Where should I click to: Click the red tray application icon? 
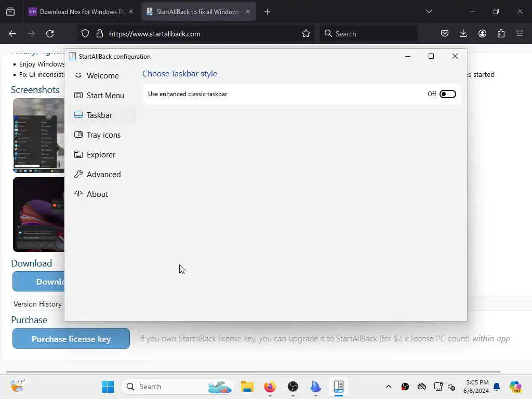(405, 387)
